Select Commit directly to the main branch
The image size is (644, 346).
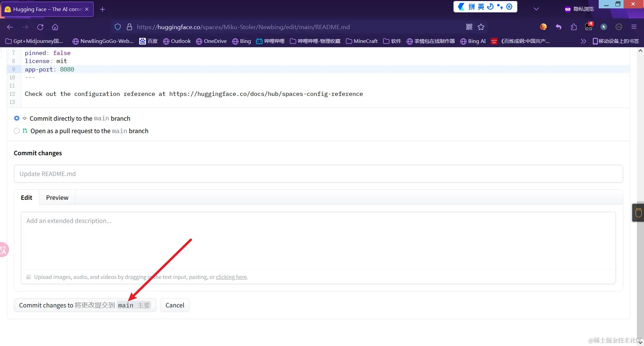pos(17,118)
